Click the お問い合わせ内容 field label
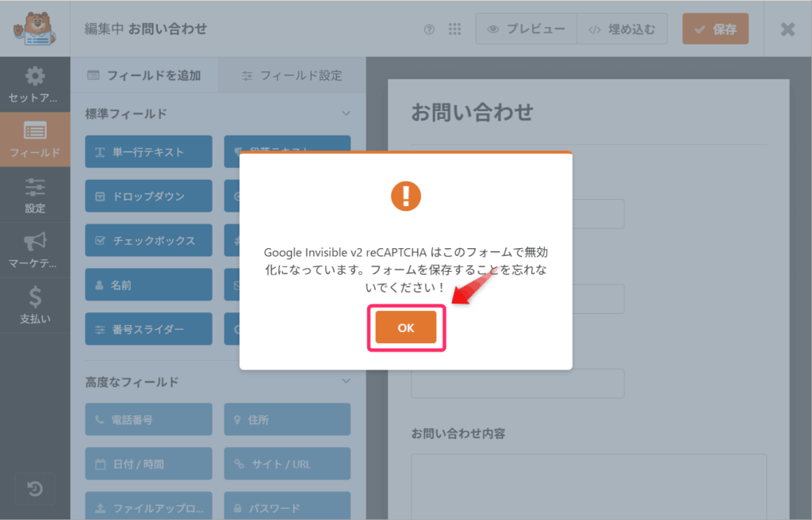This screenshot has width=812, height=520. pos(458,434)
